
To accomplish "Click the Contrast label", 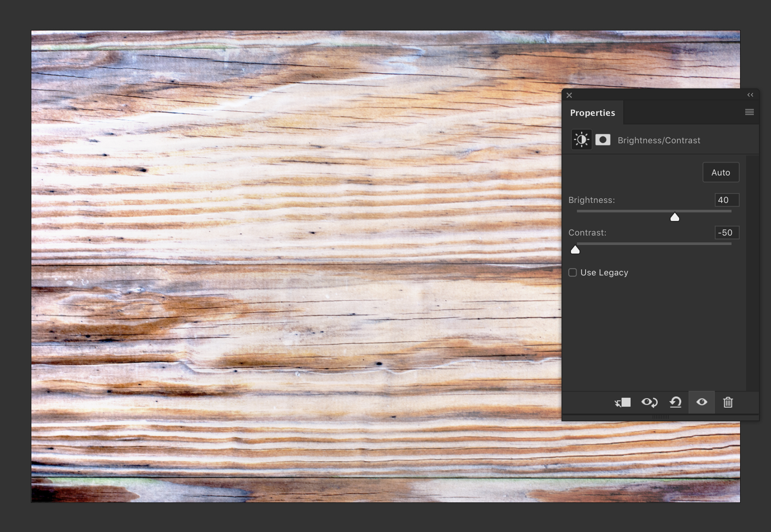I will pos(587,233).
